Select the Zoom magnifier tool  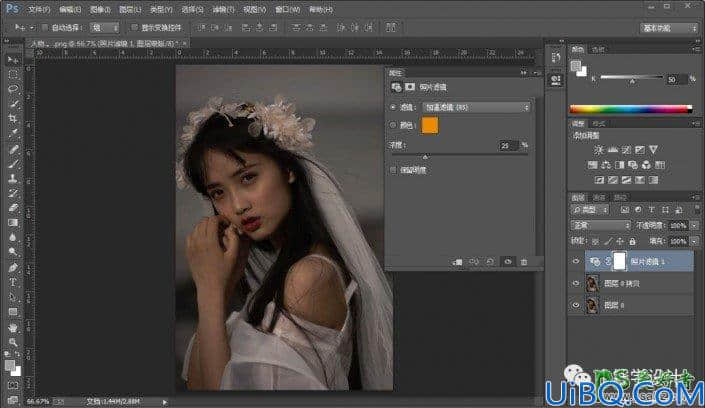pyautogui.click(x=13, y=342)
